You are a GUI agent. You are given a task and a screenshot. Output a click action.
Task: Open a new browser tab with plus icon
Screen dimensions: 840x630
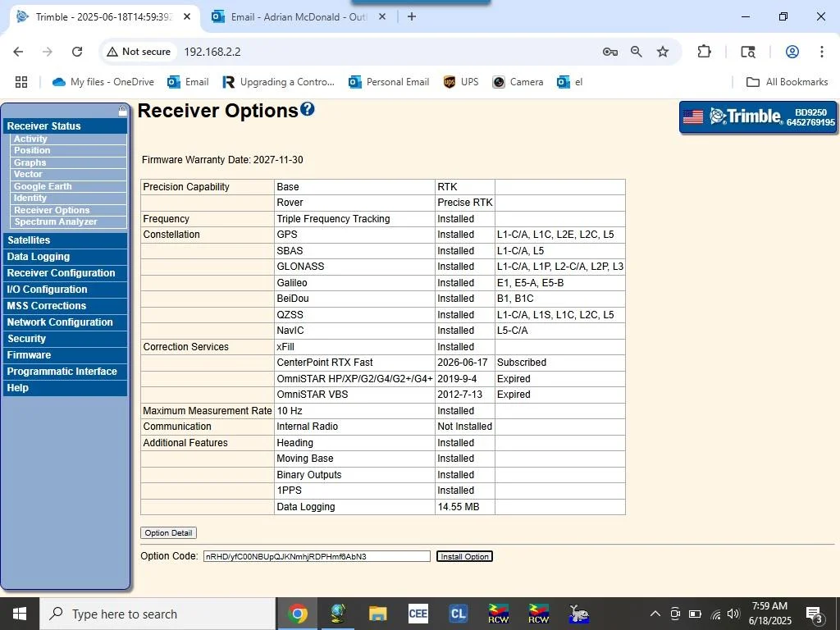(412, 16)
